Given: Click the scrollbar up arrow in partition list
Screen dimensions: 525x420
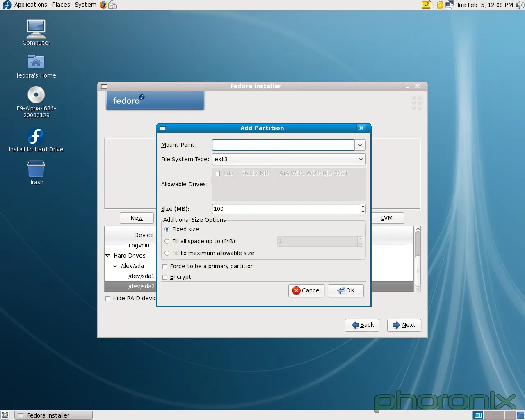Looking at the screenshot, I should pos(418,229).
